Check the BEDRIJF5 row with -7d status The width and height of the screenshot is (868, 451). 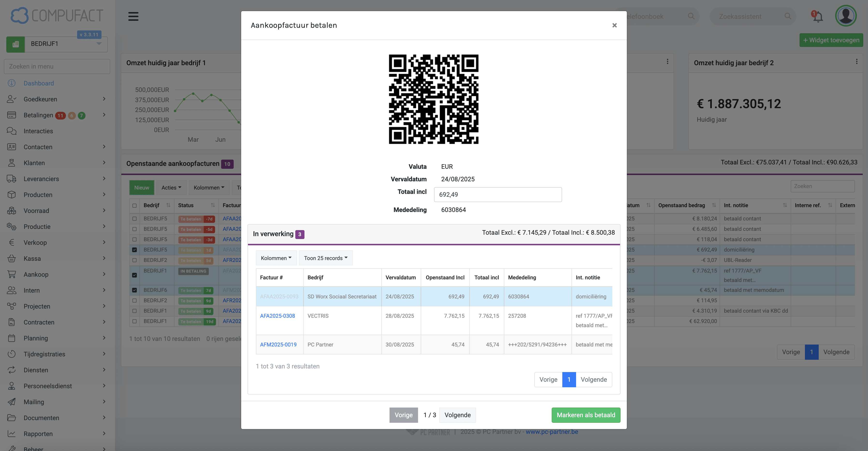click(134, 219)
